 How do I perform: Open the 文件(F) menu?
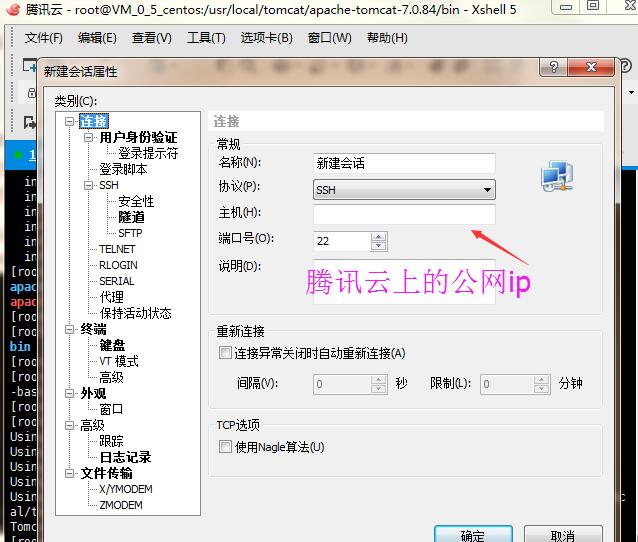coord(44,38)
